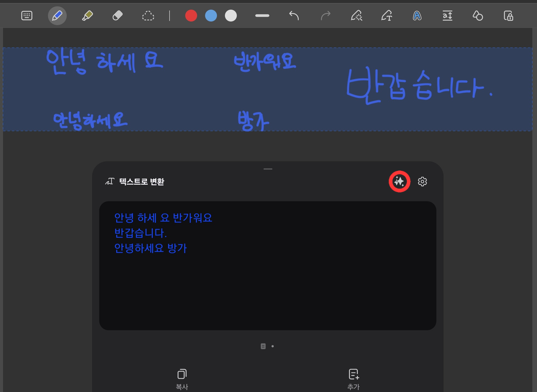The width and height of the screenshot is (537, 392).
Task: Open text conversion settings gear
Action: pyautogui.click(x=422, y=181)
